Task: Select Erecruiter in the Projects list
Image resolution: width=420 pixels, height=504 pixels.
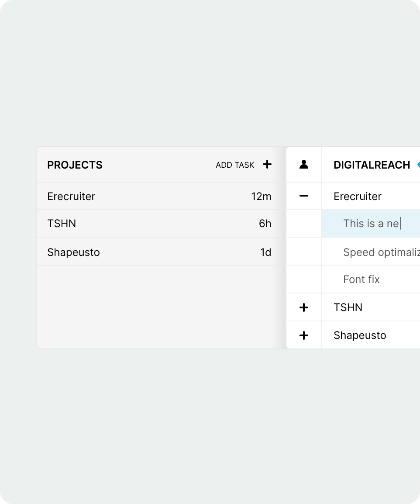Action: [x=71, y=197]
